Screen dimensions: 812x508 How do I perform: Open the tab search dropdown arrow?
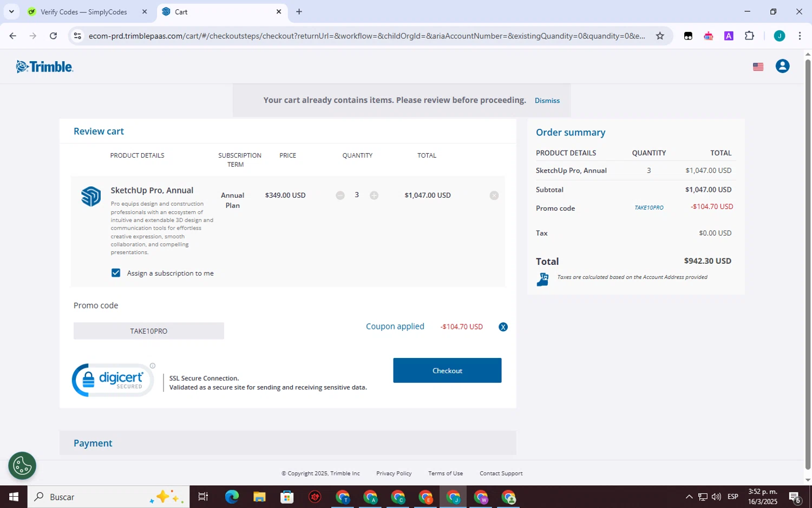(x=11, y=11)
